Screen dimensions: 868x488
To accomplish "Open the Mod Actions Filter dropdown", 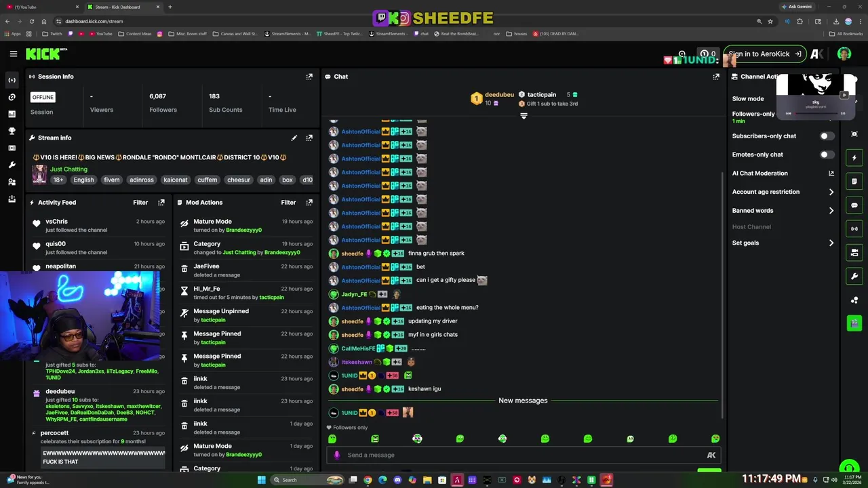I will (288, 202).
